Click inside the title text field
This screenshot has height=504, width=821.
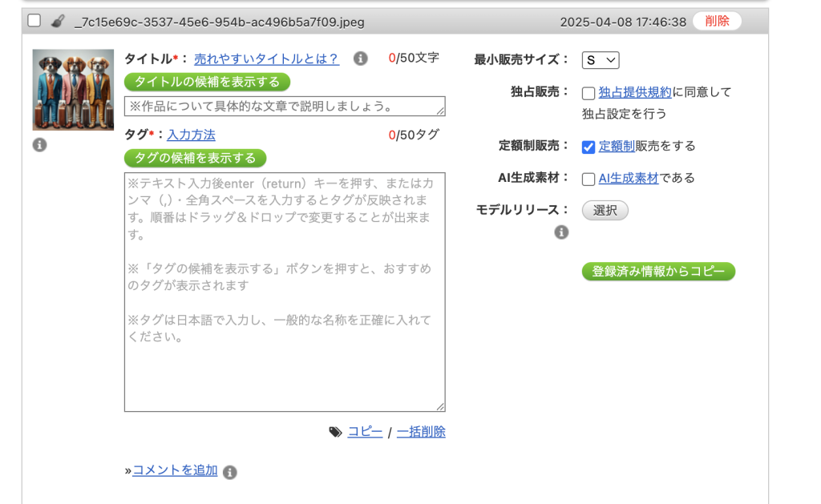[x=284, y=107]
